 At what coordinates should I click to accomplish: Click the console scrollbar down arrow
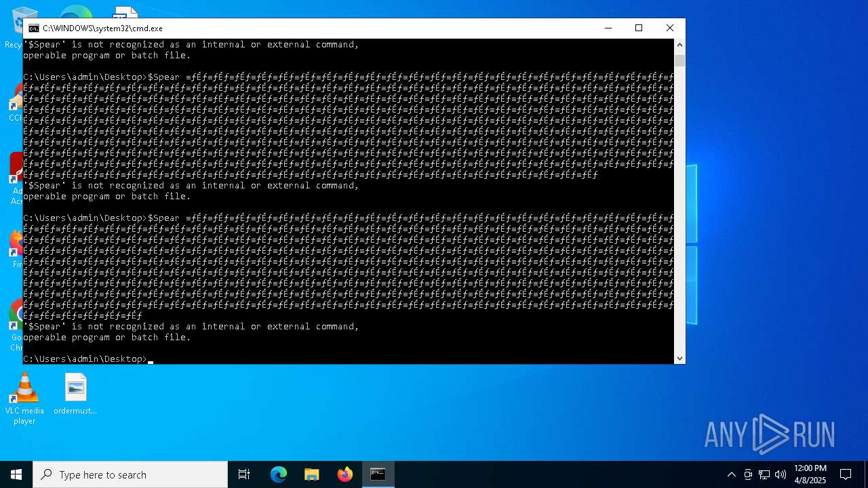[679, 358]
